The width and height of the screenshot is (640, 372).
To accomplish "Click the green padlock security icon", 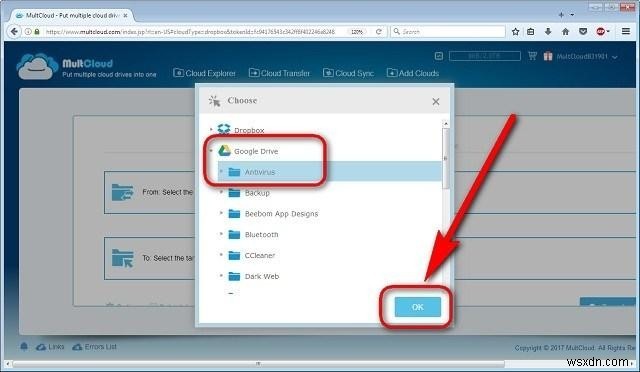I will [37, 31].
